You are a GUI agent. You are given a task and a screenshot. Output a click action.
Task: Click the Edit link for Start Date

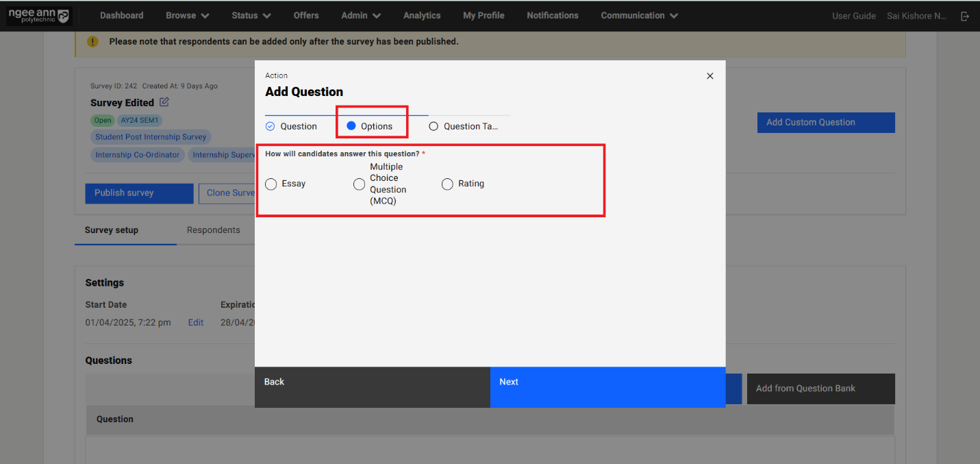(196, 322)
